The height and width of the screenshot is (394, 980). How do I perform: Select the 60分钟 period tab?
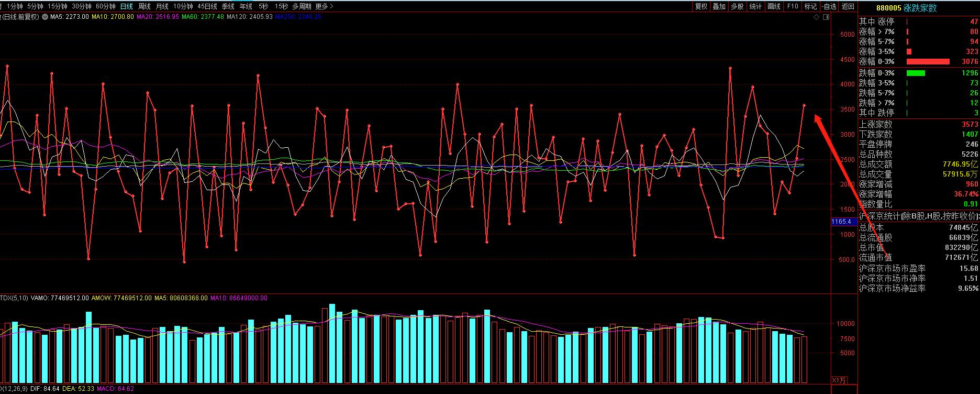tap(105, 6)
